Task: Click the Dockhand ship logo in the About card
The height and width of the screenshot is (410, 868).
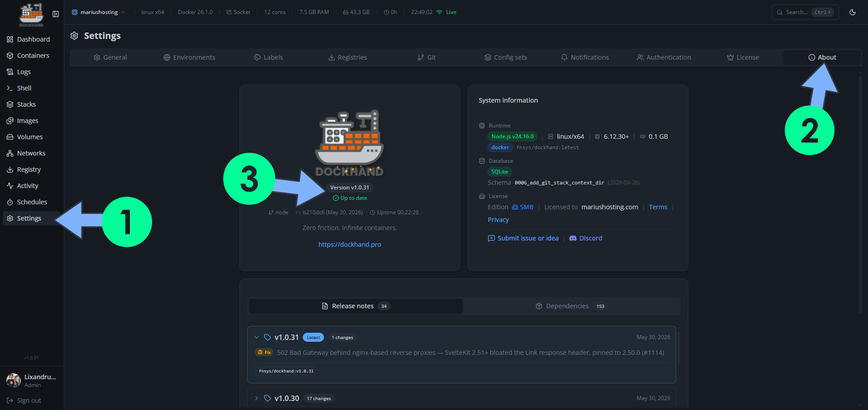Action: click(349, 143)
